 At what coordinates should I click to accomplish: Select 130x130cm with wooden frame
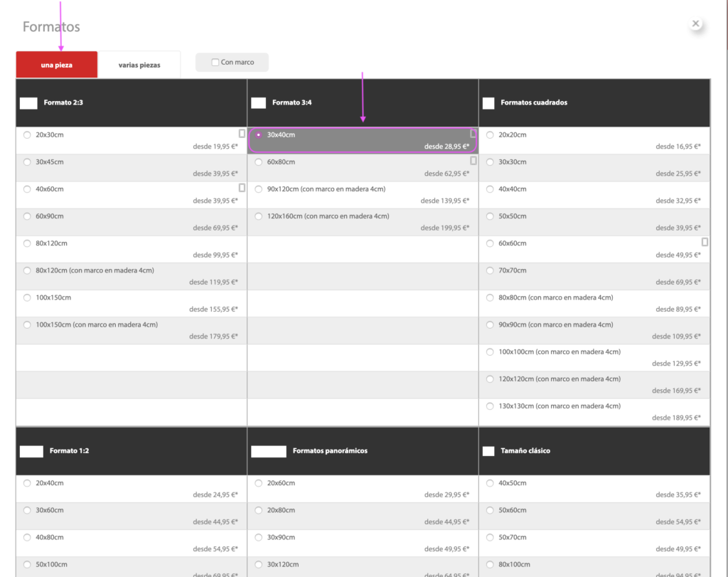[594, 412]
